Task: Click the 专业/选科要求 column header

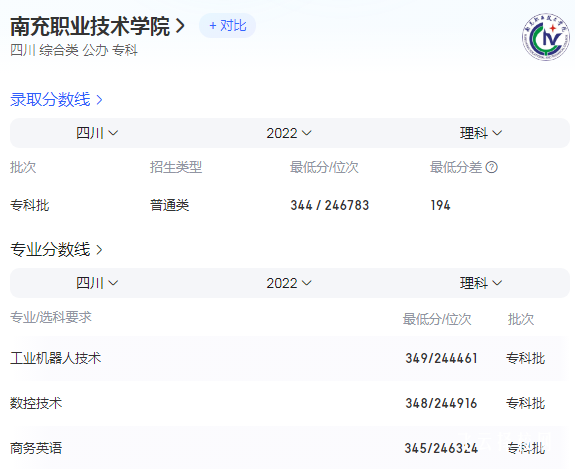Action: pyautogui.click(x=51, y=317)
